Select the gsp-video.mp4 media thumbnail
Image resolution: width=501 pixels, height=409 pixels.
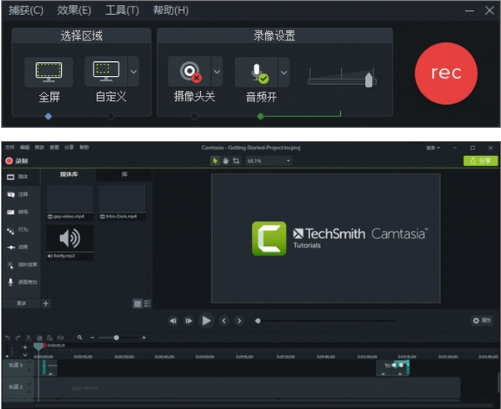tap(70, 202)
